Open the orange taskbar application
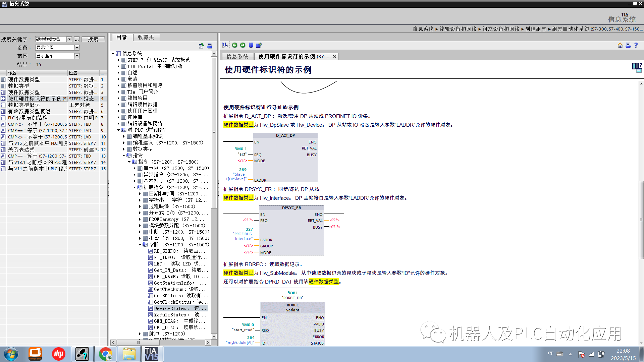Screen dimensions: 644x362 [x=35, y=354]
